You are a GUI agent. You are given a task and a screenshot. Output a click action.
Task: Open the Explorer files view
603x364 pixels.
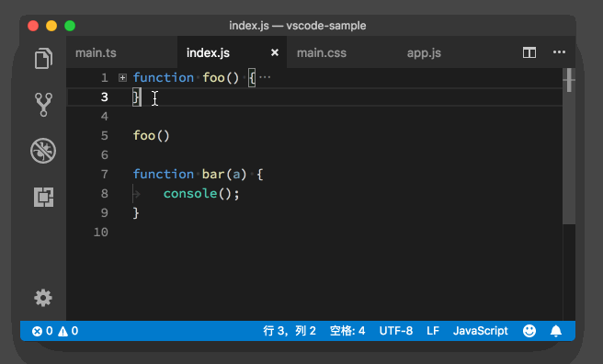coord(43,59)
